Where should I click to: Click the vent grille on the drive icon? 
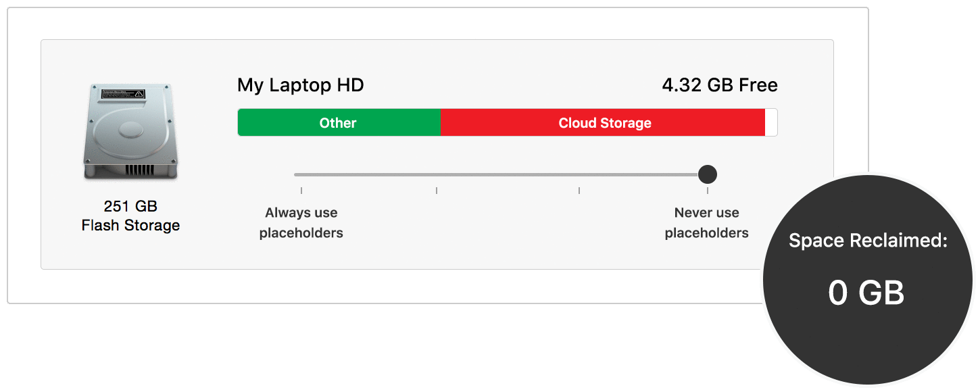[140, 169]
